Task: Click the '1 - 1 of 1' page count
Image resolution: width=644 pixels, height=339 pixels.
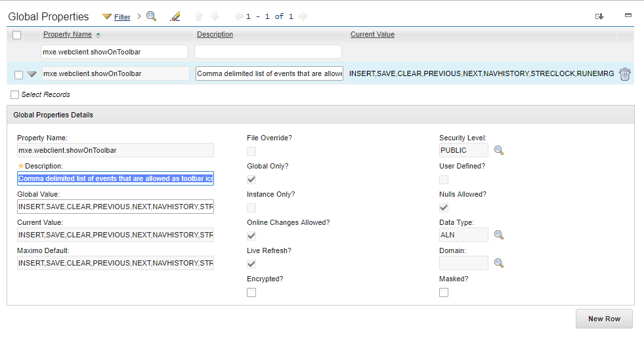Action: 269,16
